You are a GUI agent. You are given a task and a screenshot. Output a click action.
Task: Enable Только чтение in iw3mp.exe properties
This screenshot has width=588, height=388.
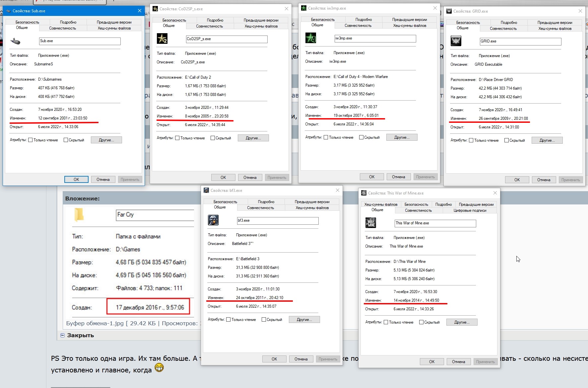coord(326,137)
